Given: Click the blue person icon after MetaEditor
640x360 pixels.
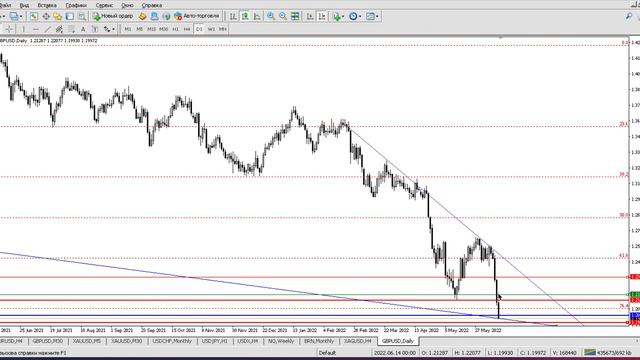Looking at the screenshot, I should 154,16.
